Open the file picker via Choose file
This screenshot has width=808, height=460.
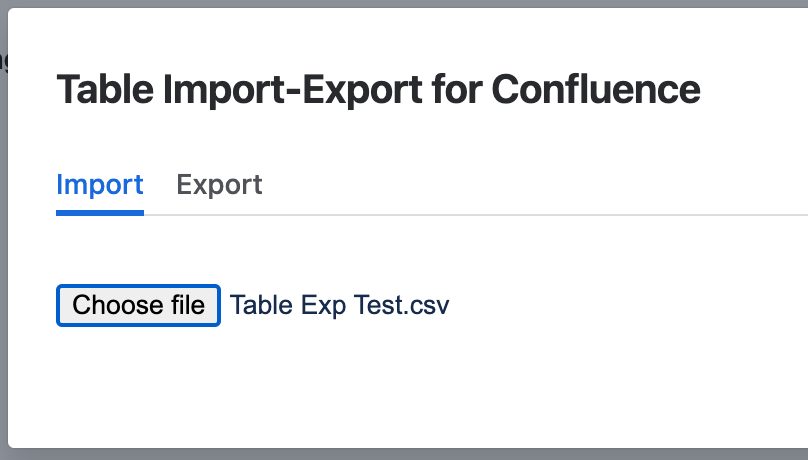click(138, 305)
